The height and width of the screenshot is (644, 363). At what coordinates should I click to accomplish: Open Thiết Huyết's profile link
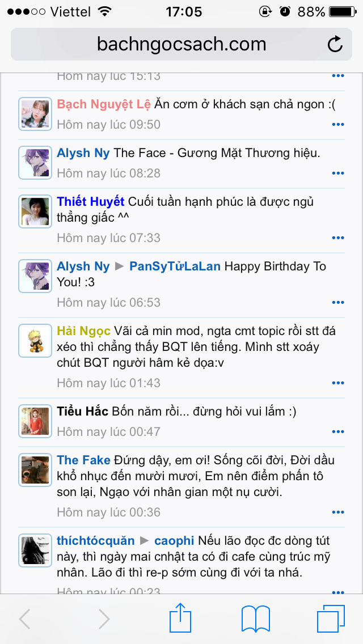coord(91,202)
